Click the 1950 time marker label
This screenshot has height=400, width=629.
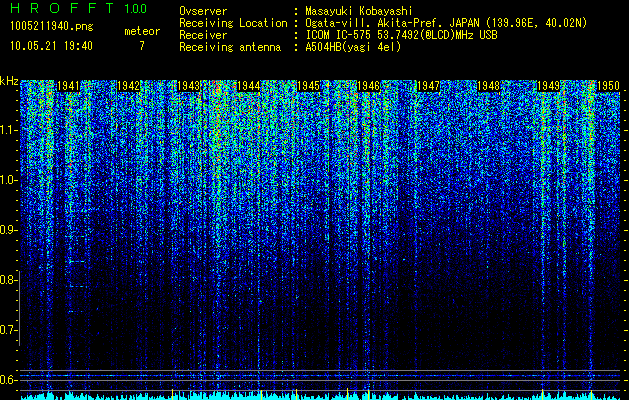coord(609,86)
